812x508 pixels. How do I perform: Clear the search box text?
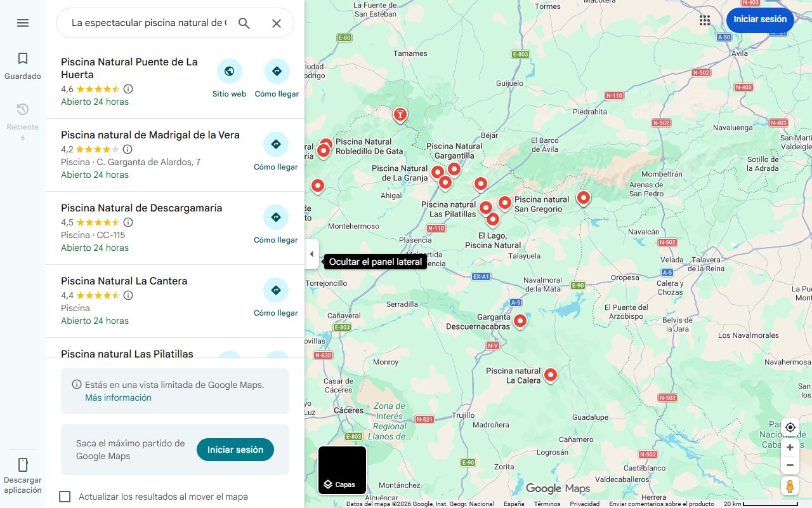point(277,23)
